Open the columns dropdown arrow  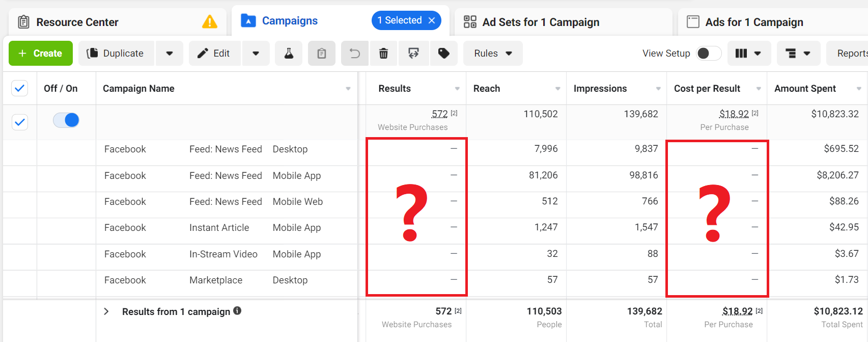pos(758,54)
